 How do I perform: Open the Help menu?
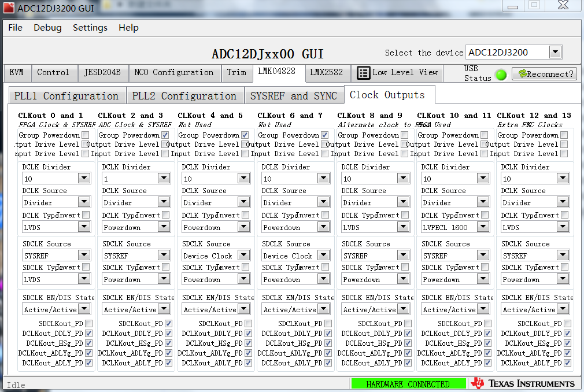coord(128,28)
